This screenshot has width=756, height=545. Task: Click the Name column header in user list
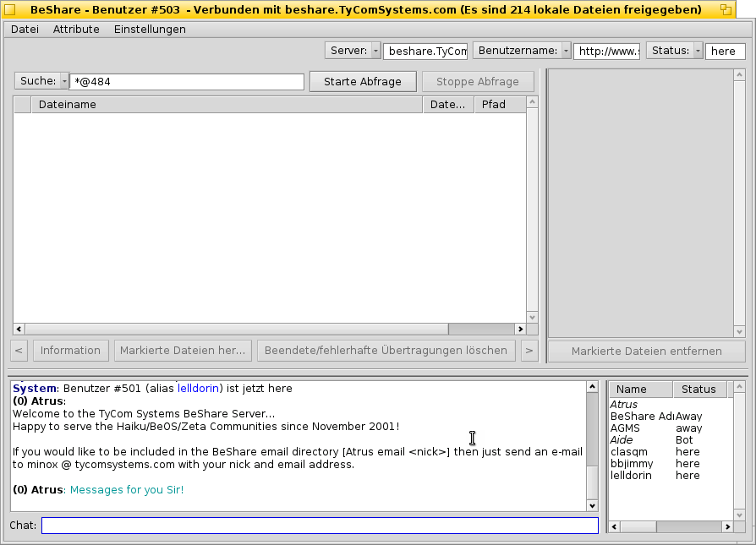click(x=641, y=390)
